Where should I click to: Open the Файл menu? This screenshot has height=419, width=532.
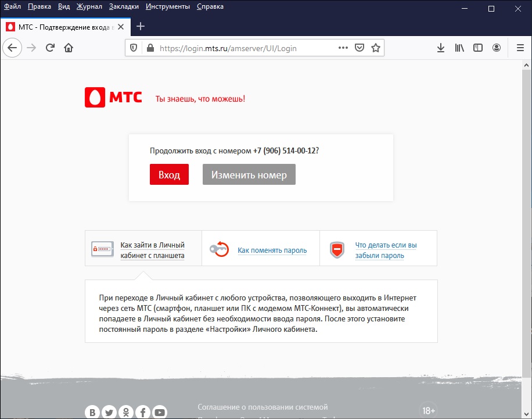(12, 6)
